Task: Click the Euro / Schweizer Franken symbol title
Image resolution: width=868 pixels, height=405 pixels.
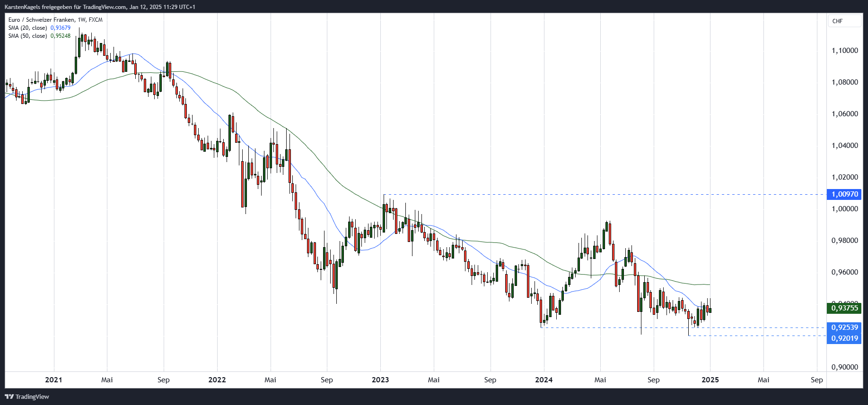Action: pyautogui.click(x=41, y=20)
